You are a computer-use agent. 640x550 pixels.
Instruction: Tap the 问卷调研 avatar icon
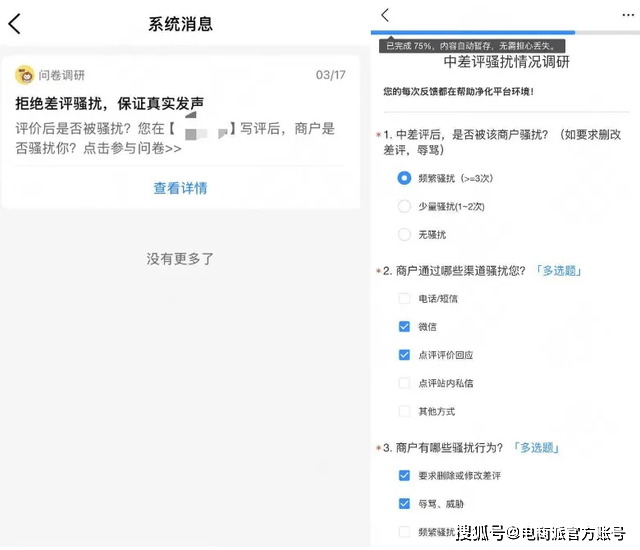coord(25,75)
